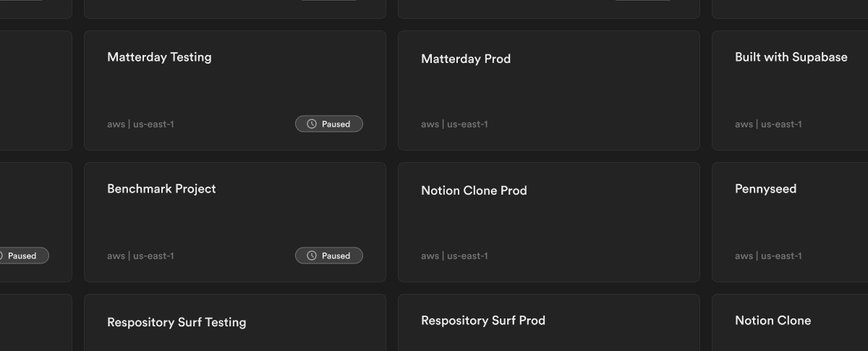Click the Paused badge on Matterday Testing

[329, 124]
